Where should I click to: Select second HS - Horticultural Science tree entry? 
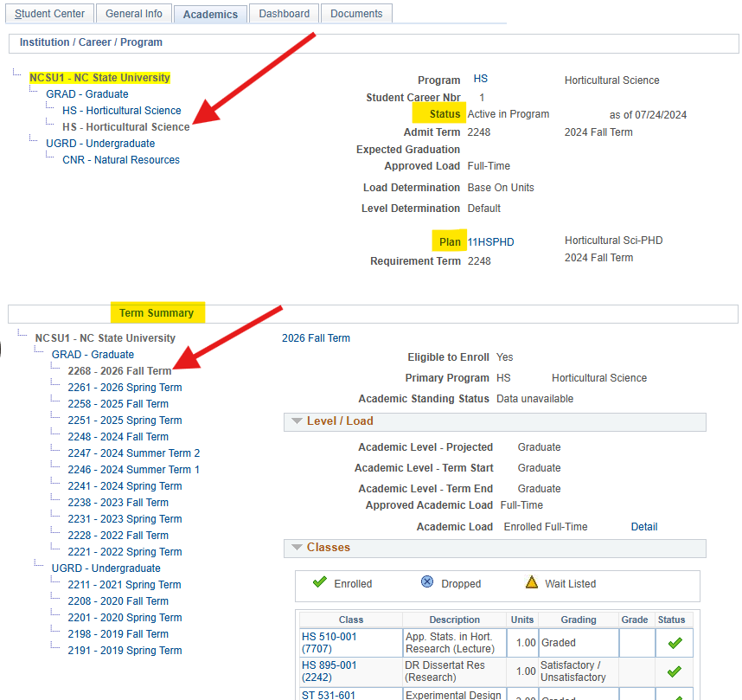click(126, 127)
